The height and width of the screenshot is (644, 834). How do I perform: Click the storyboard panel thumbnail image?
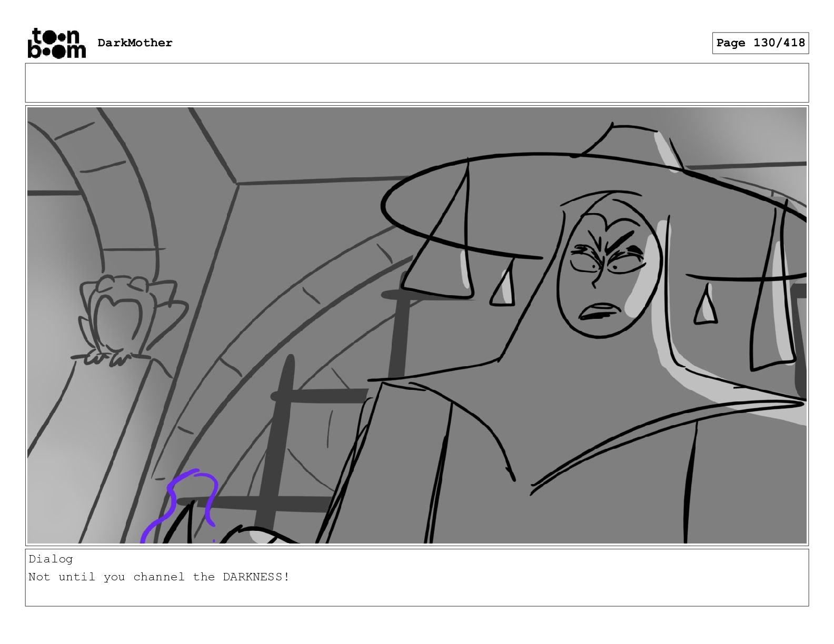tap(417, 325)
